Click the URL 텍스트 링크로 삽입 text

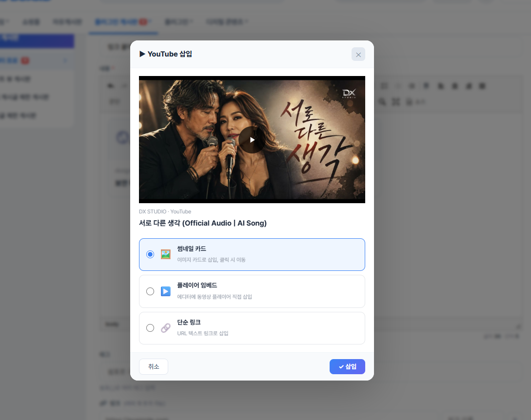202,333
